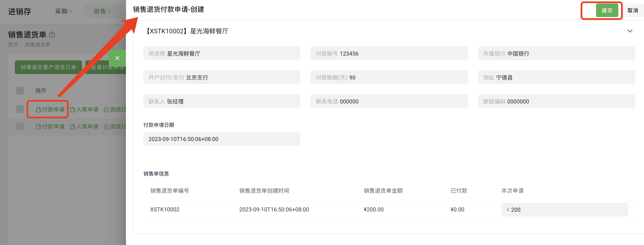Viewport: 644px width, 245px height.
Task: Tick the second row checkbox
Action: coord(20,126)
